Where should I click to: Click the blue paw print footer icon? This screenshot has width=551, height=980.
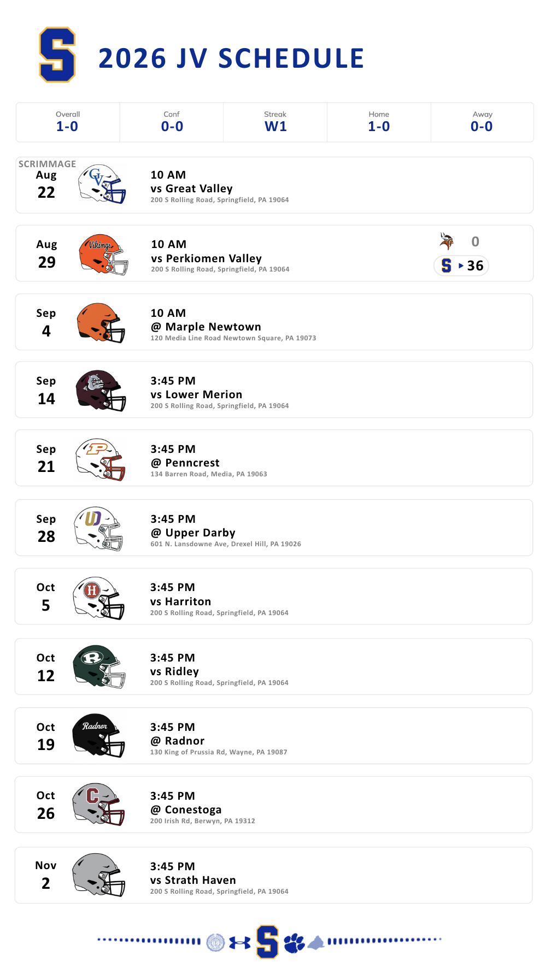tap(294, 942)
